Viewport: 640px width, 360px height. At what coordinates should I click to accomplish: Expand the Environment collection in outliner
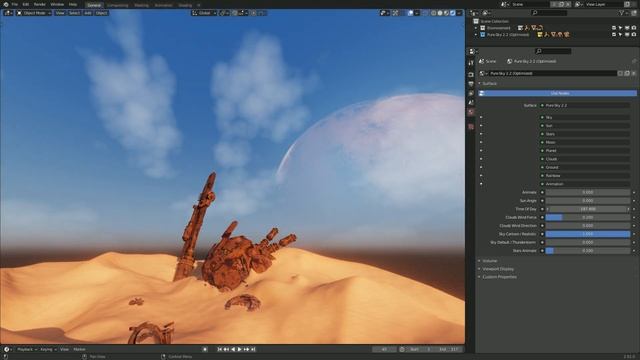[x=476, y=28]
